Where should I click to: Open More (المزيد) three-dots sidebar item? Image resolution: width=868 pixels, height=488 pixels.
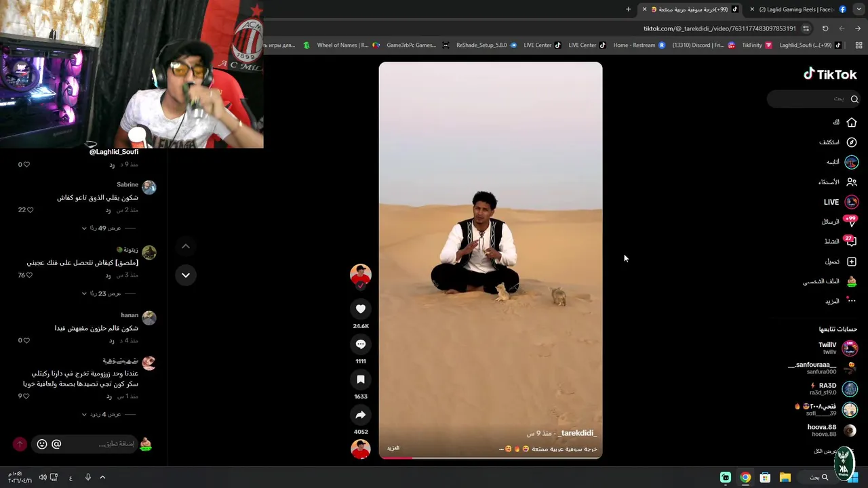(841, 301)
